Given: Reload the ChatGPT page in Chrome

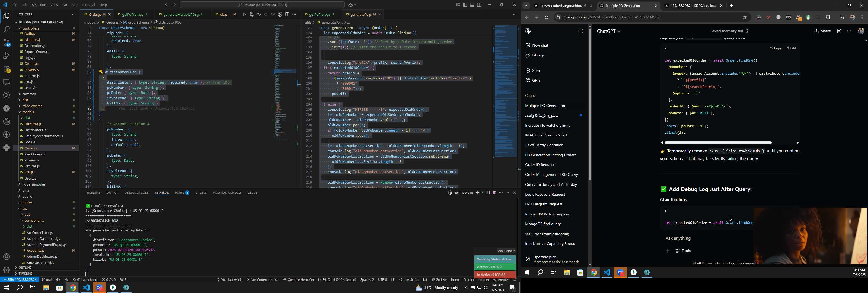Looking at the screenshot, I should coord(547,17).
